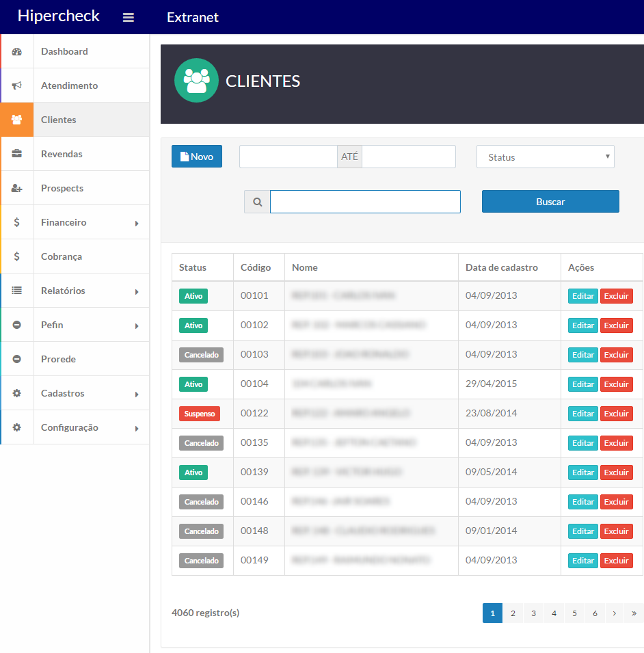Click the Dashboard gauge icon
644x653 pixels.
coord(17,52)
